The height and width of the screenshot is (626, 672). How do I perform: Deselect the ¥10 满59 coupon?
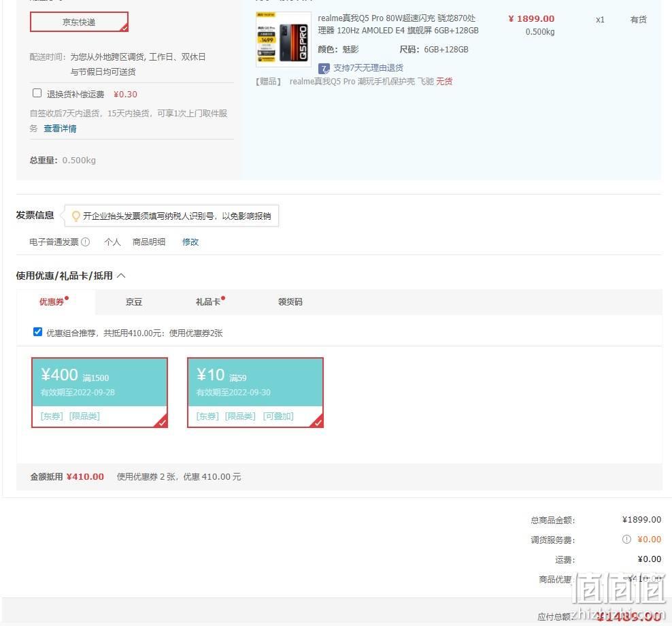pos(256,393)
